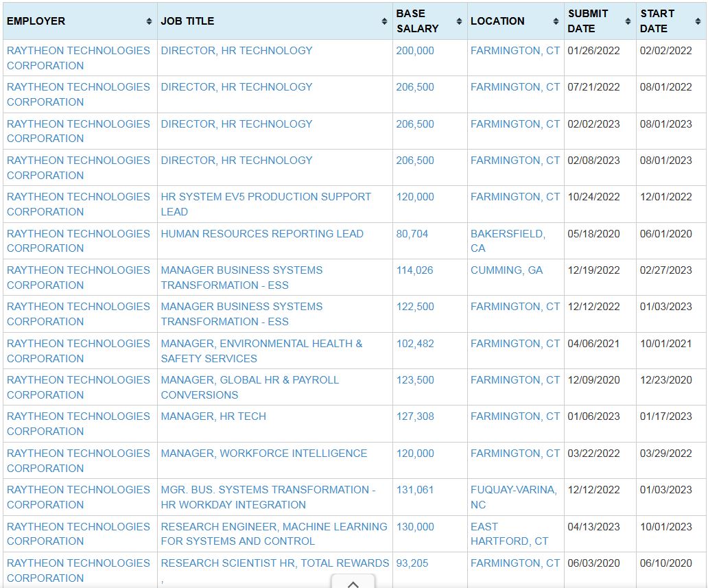
Task: Click the 114,026 base salary link
Action: pyautogui.click(x=414, y=270)
